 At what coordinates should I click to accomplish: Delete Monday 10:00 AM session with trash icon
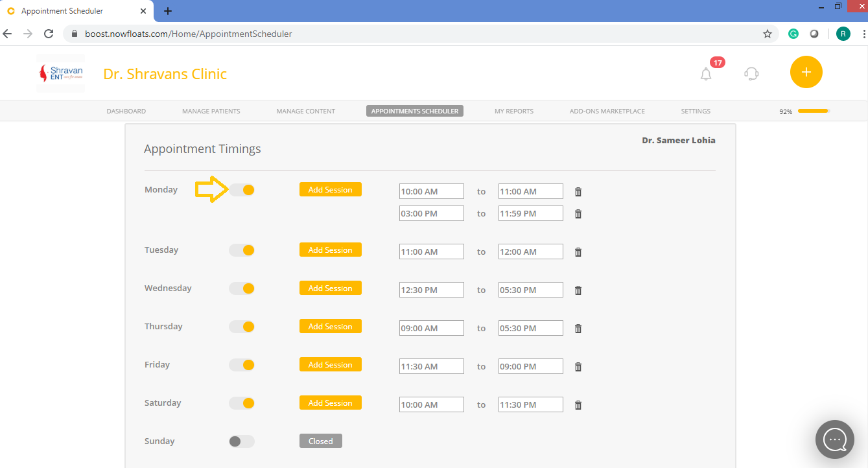click(x=578, y=192)
